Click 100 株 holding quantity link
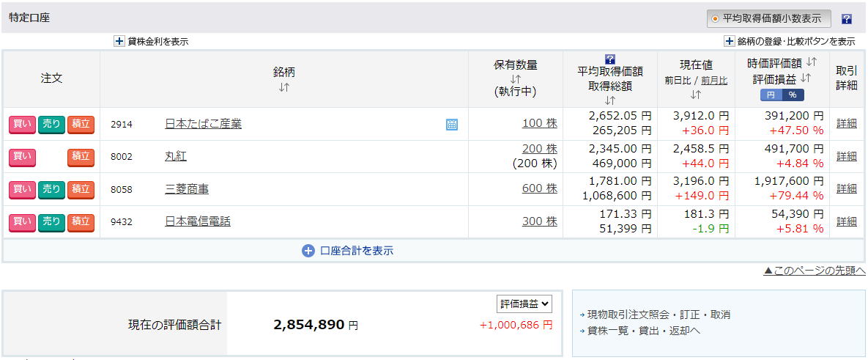 coord(540,123)
